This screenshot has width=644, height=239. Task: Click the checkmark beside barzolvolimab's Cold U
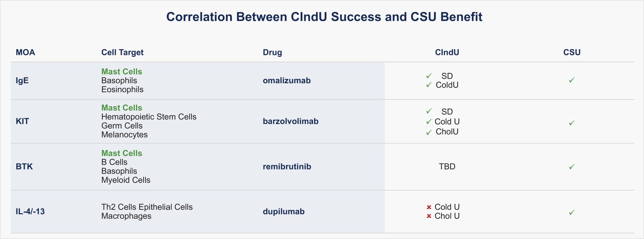coord(429,122)
